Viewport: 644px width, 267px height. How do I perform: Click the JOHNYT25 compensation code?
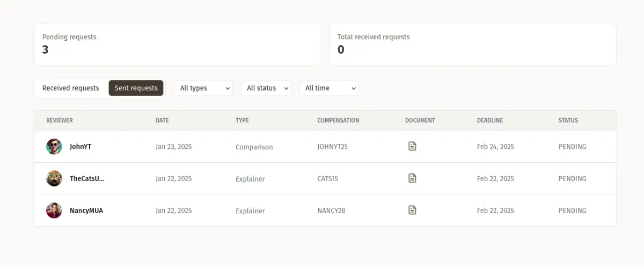333,147
